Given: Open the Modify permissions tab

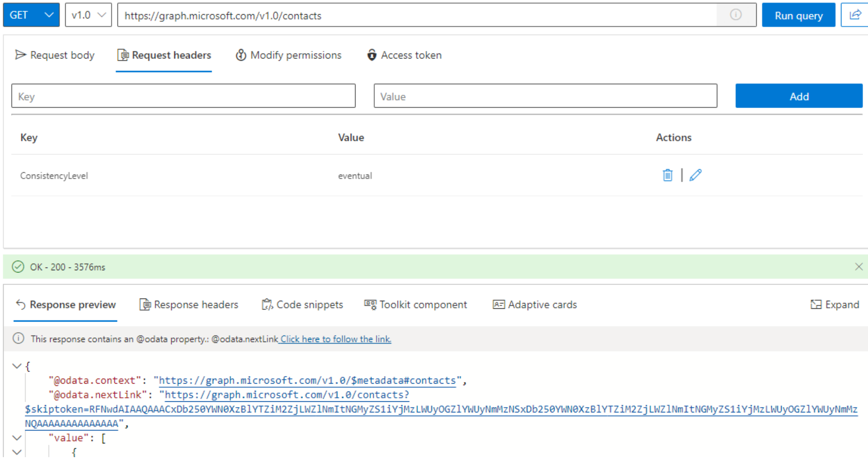Looking at the screenshot, I should [288, 55].
